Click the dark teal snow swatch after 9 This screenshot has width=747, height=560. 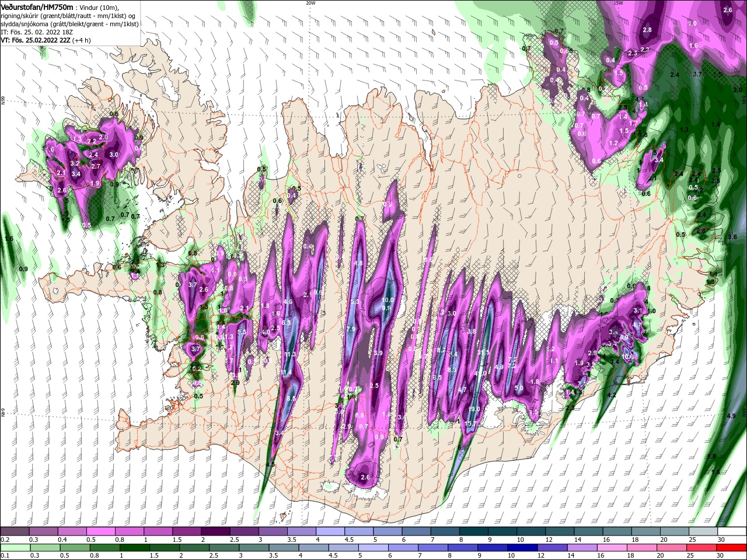click(502, 532)
